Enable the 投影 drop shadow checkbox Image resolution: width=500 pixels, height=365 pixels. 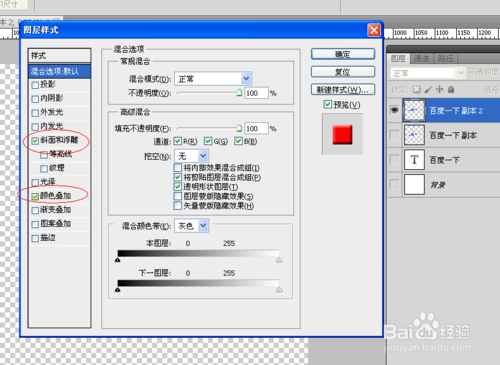tap(35, 85)
